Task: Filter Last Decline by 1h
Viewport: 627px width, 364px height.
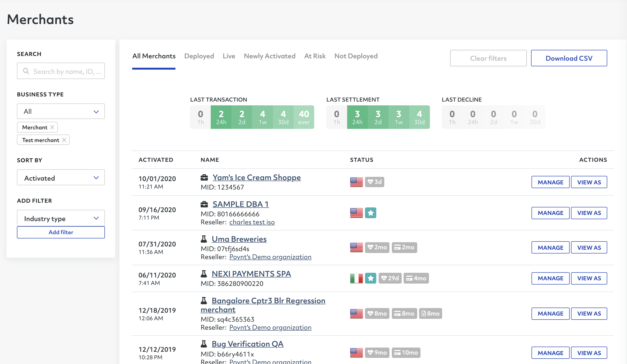Action: click(452, 117)
